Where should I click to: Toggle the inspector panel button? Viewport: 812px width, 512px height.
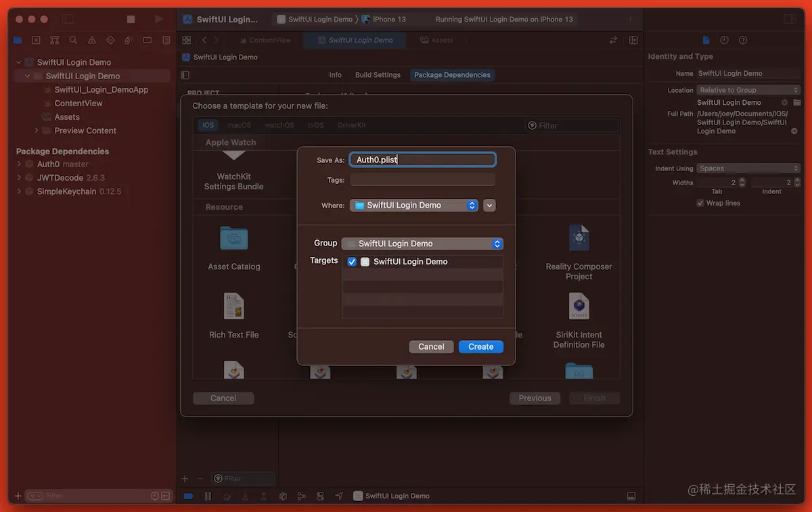[790, 20]
